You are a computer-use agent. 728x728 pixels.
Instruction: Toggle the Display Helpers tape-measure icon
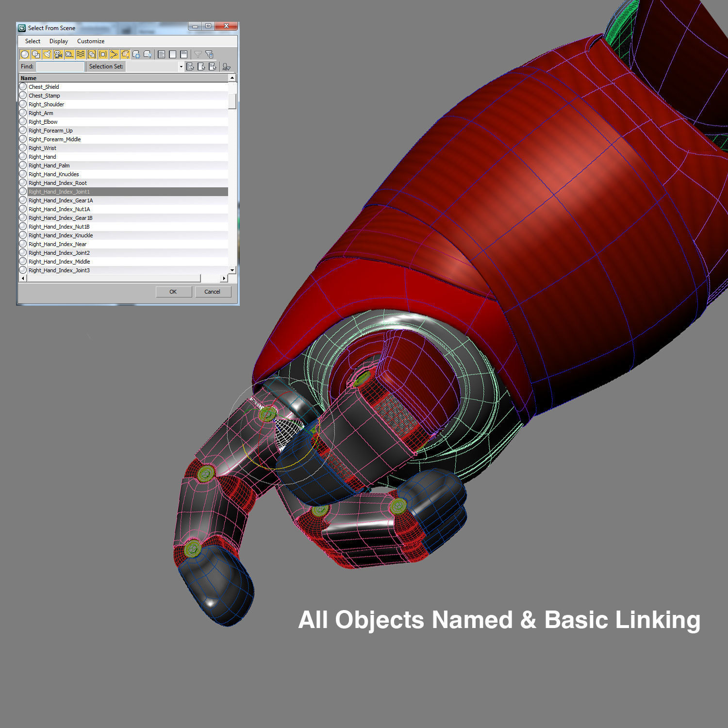point(69,54)
